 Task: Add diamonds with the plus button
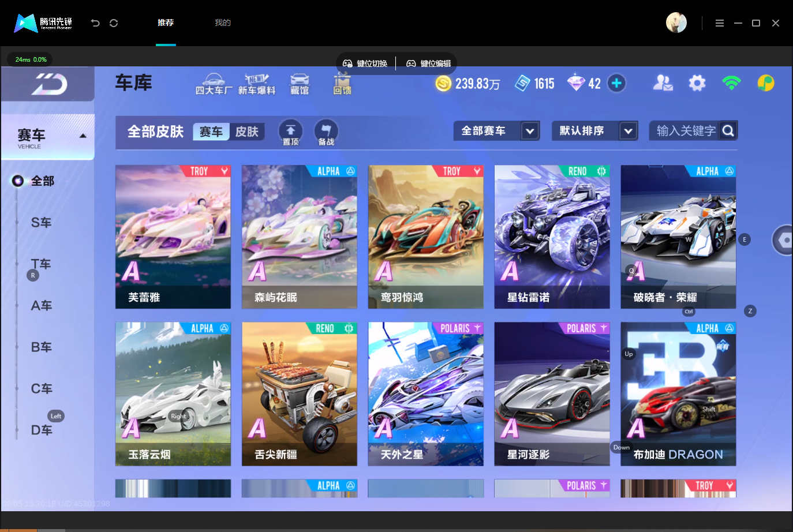coord(616,83)
